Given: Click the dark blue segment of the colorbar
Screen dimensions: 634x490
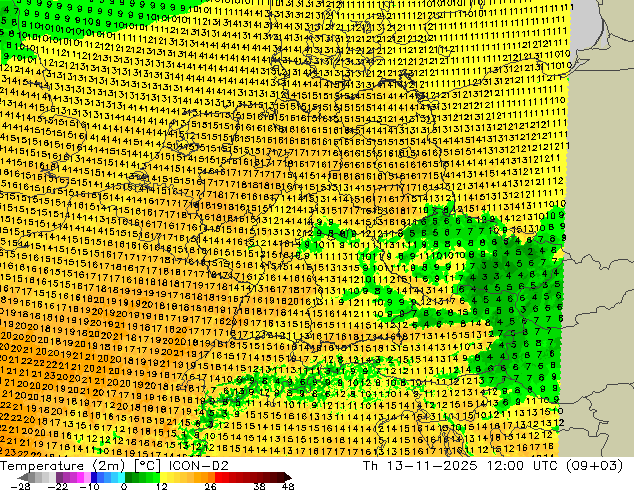Looking at the screenshot, I should coord(94,477).
